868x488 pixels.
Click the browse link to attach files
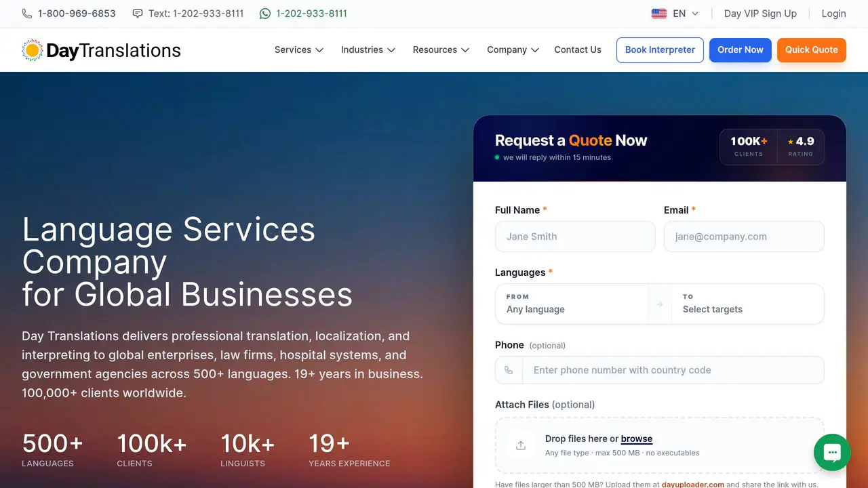[637, 439]
